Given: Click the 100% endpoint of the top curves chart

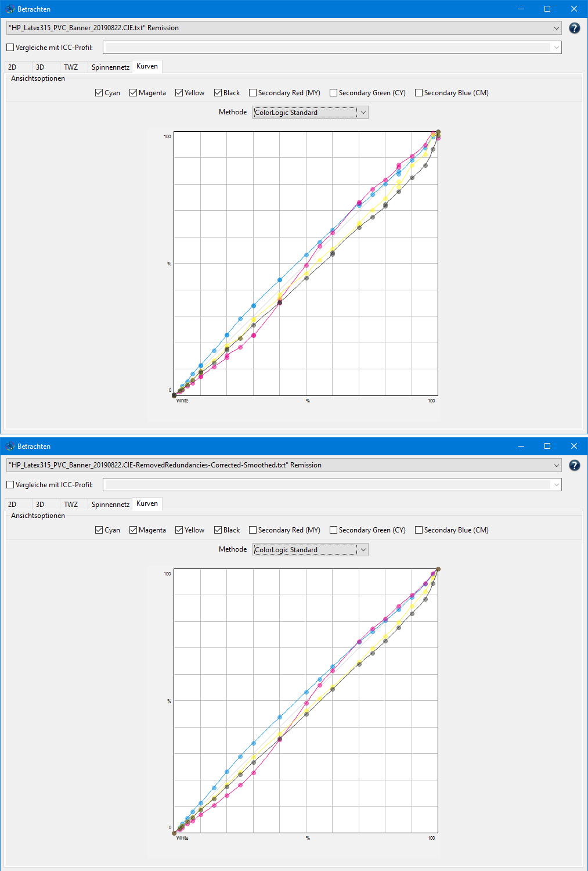Looking at the screenshot, I should (438, 132).
